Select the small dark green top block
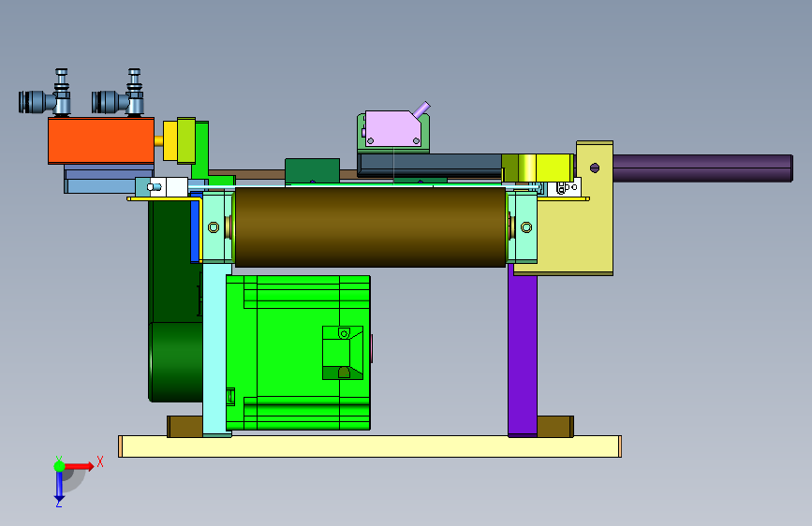The width and height of the screenshot is (812, 526). click(312, 170)
